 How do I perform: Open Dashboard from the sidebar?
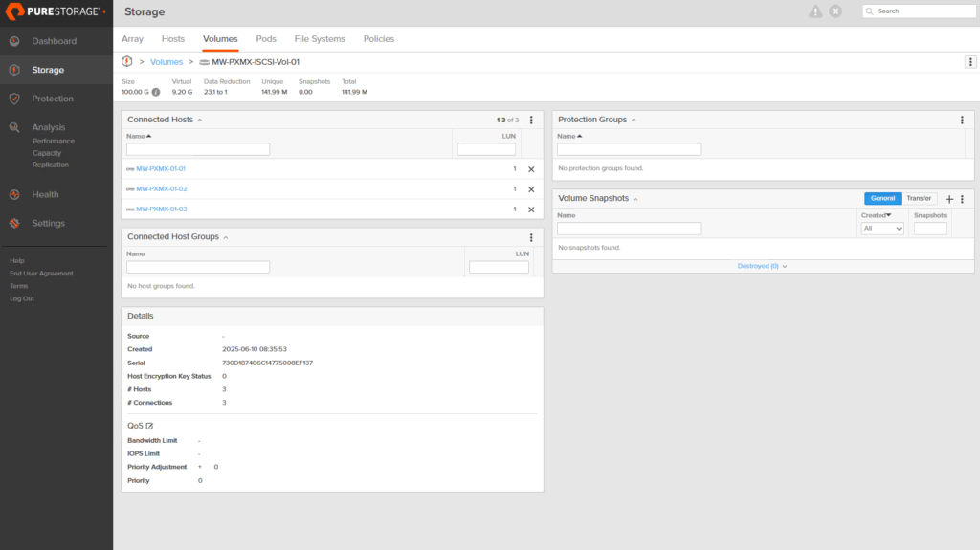click(x=55, y=41)
